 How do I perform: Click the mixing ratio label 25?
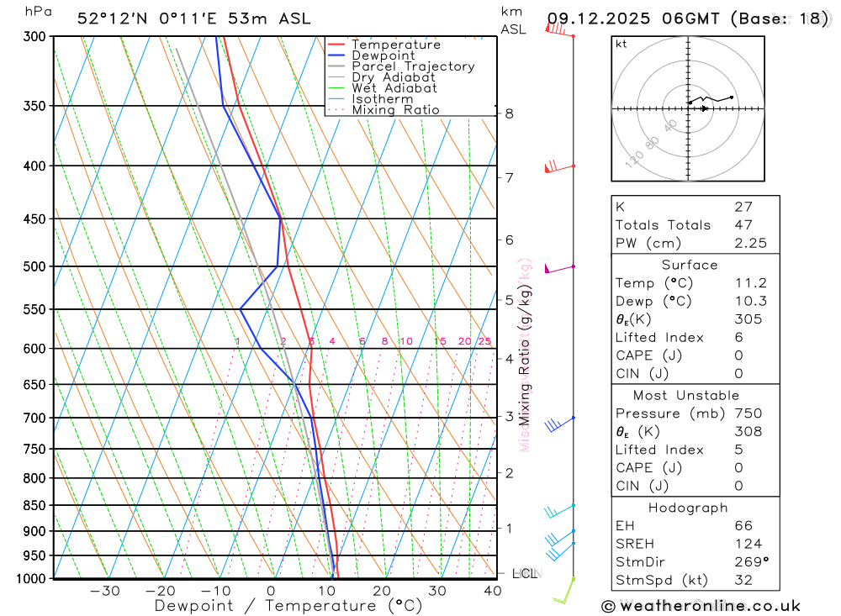pos(484,341)
